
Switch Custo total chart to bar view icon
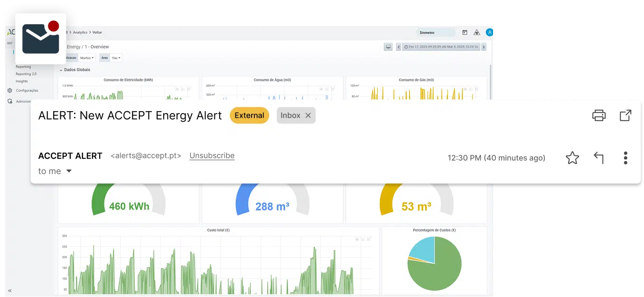click(x=356, y=239)
